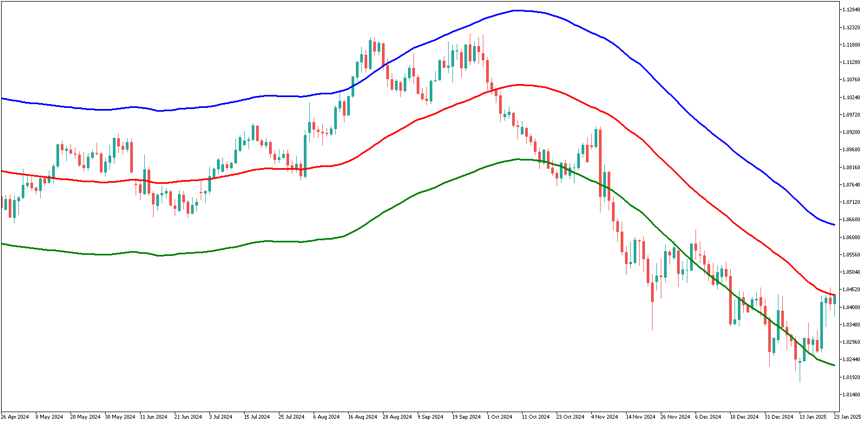Click the 1 Oct 2024 date label
The width and height of the screenshot is (868, 423).
pyautogui.click(x=500, y=417)
